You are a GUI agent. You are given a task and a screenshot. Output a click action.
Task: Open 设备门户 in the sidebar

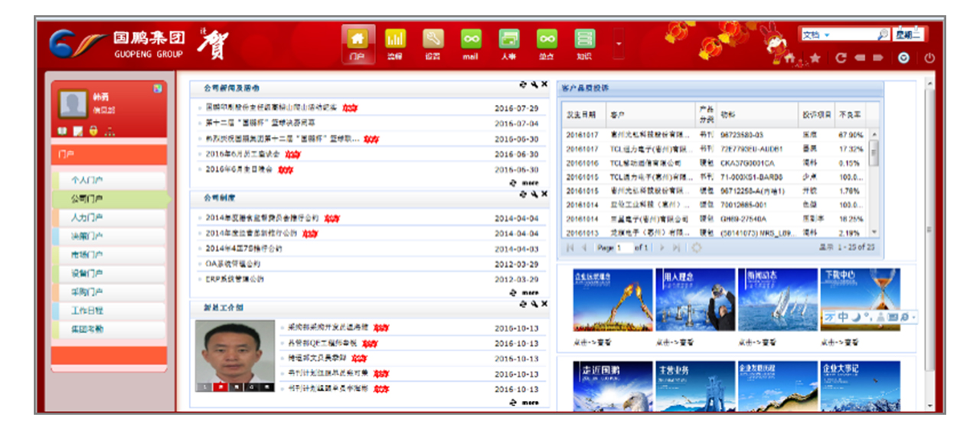pyautogui.click(x=108, y=273)
